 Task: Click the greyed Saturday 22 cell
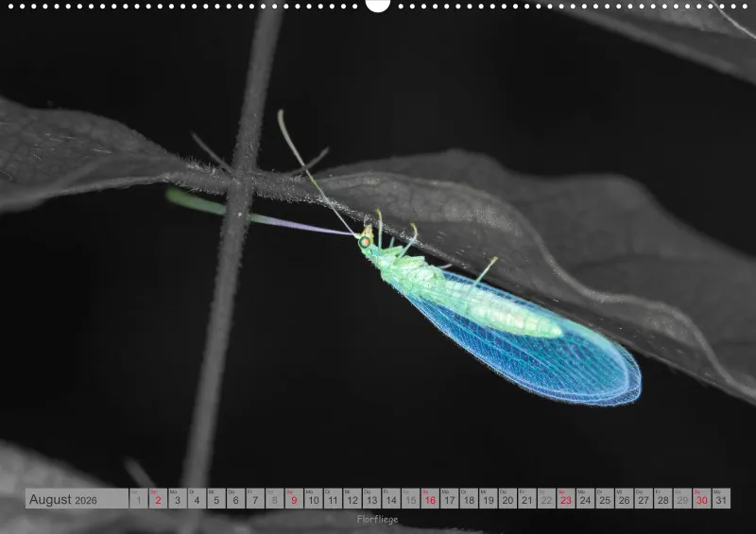[547, 498]
